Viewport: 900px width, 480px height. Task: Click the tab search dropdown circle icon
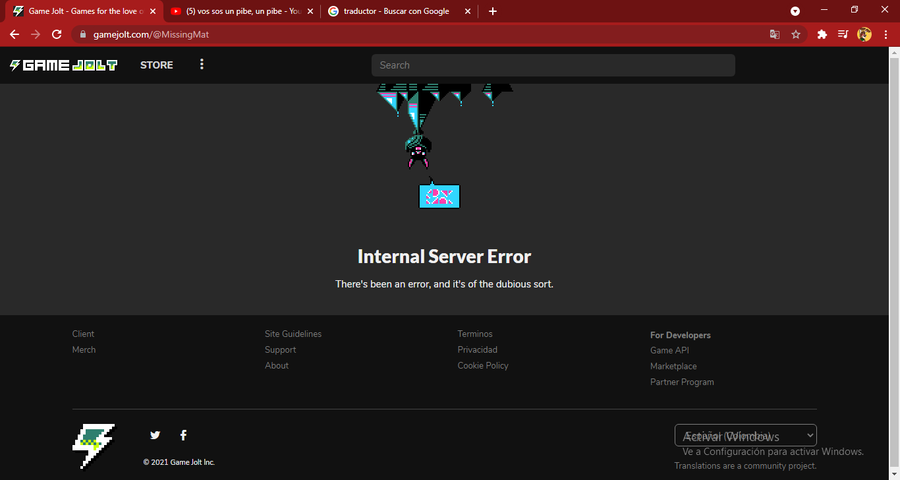tap(795, 11)
